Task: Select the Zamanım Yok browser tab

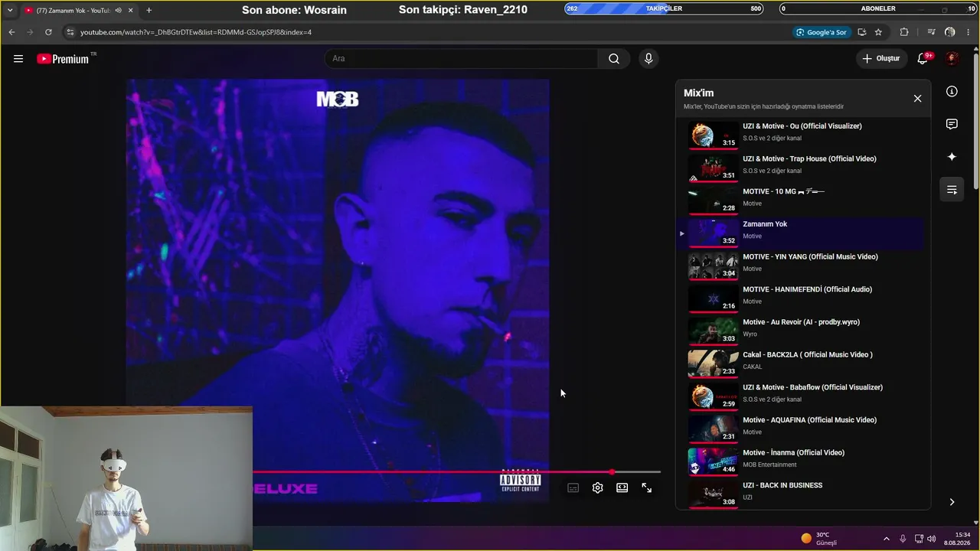Action: pos(79,10)
